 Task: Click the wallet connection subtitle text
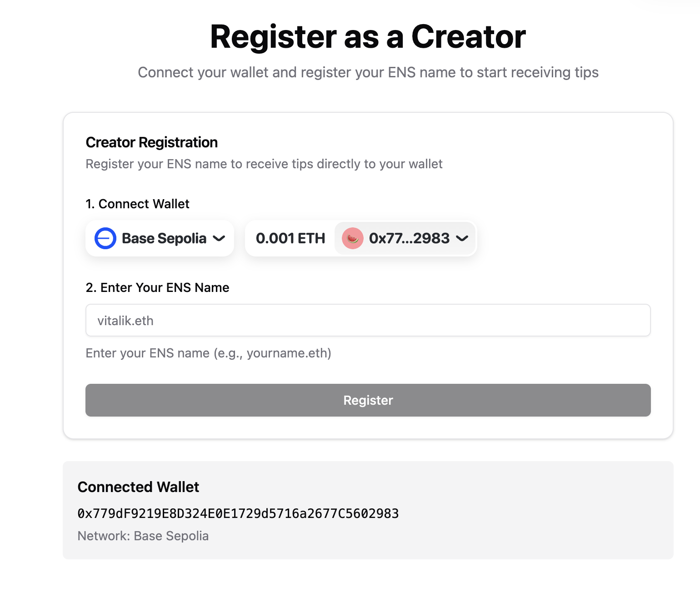click(x=368, y=72)
